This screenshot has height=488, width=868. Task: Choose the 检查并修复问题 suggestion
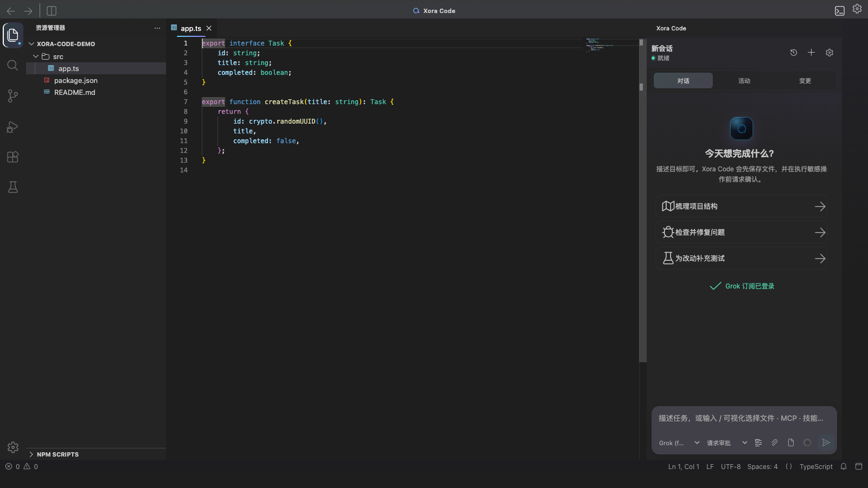[x=742, y=232]
